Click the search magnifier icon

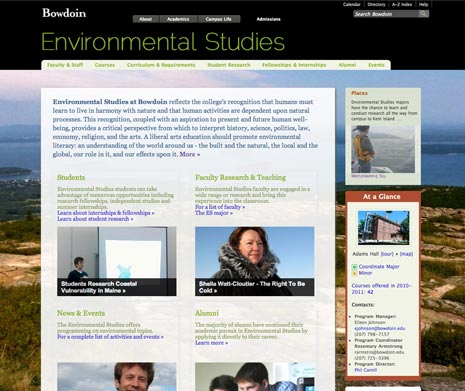tap(423, 14)
